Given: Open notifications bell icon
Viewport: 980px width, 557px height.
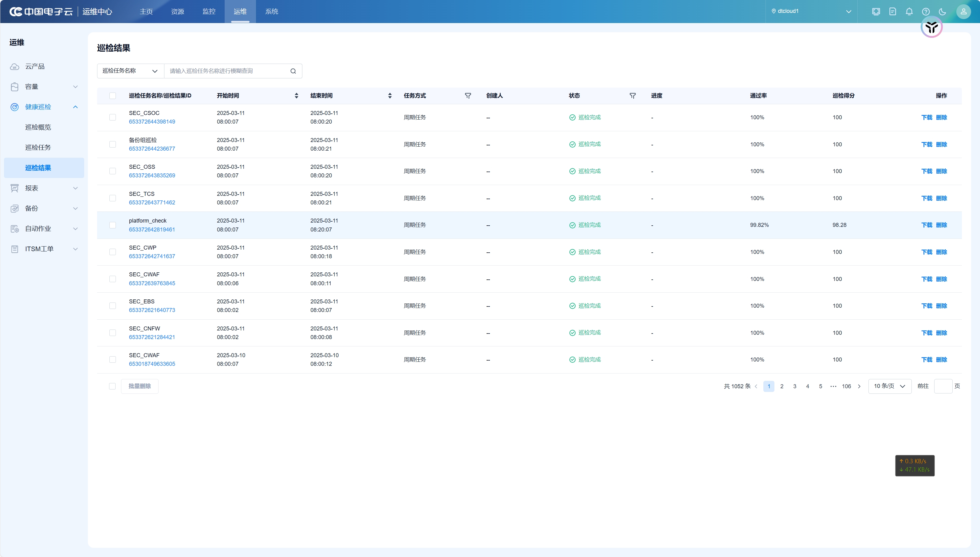Looking at the screenshot, I should (x=909, y=11).
